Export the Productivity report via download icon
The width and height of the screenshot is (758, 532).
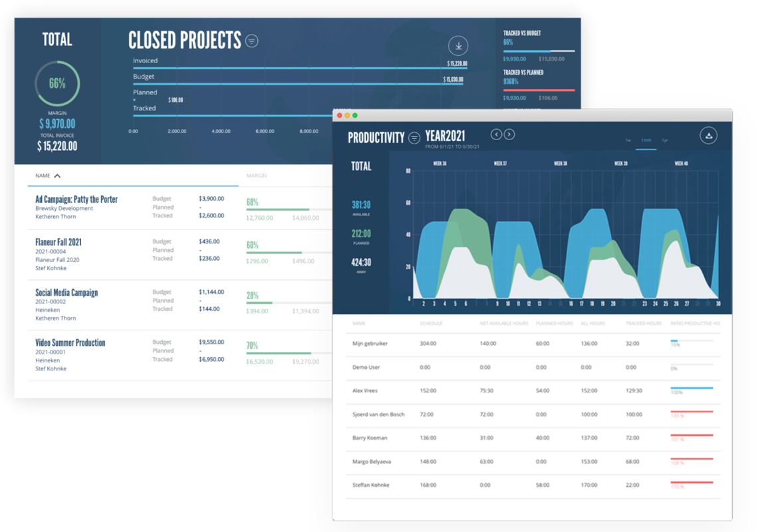(708, 136)
